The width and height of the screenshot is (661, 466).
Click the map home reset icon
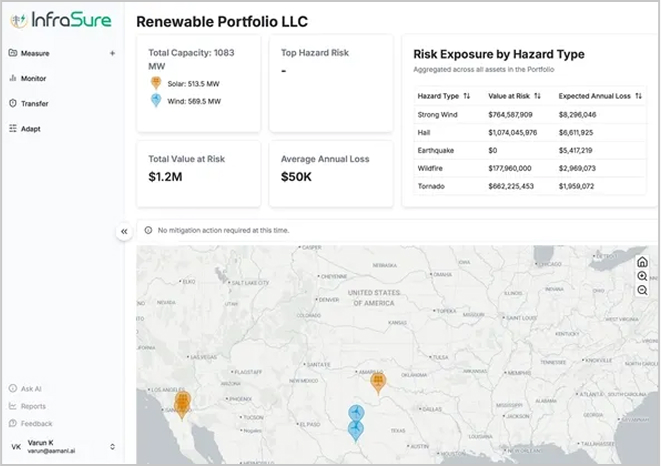pyautogui.click(x=642, y=262)
